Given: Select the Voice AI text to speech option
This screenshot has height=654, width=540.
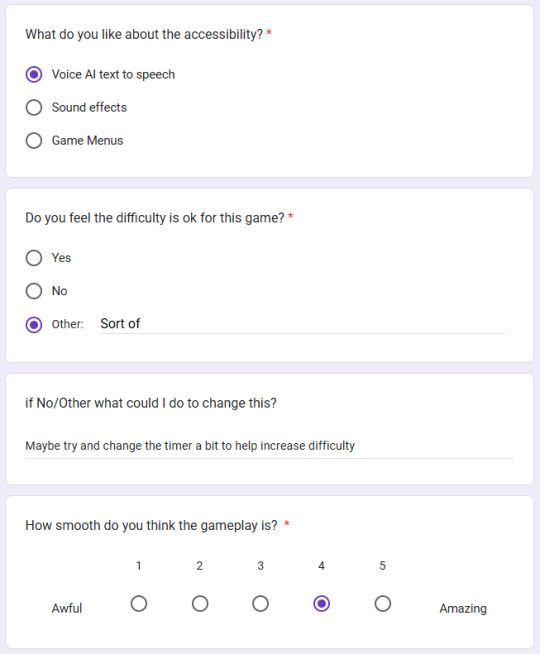Looking at the screenshot, I should [34, 75].
